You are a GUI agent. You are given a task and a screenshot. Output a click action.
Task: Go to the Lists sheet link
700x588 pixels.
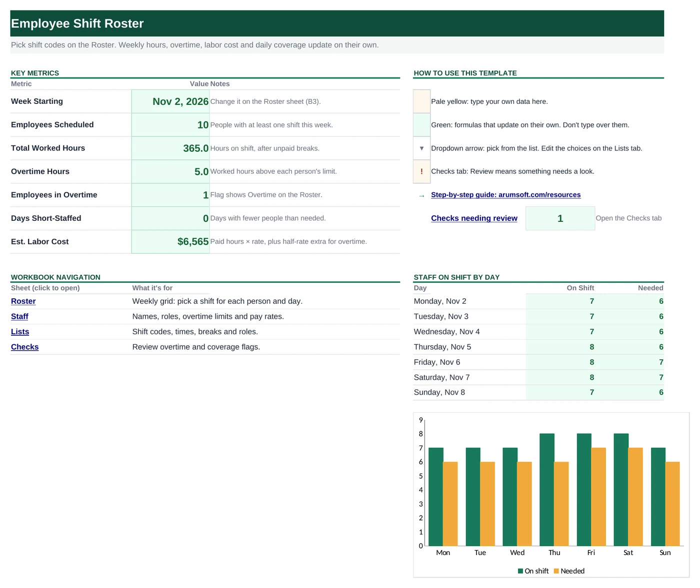click(20, 332)
